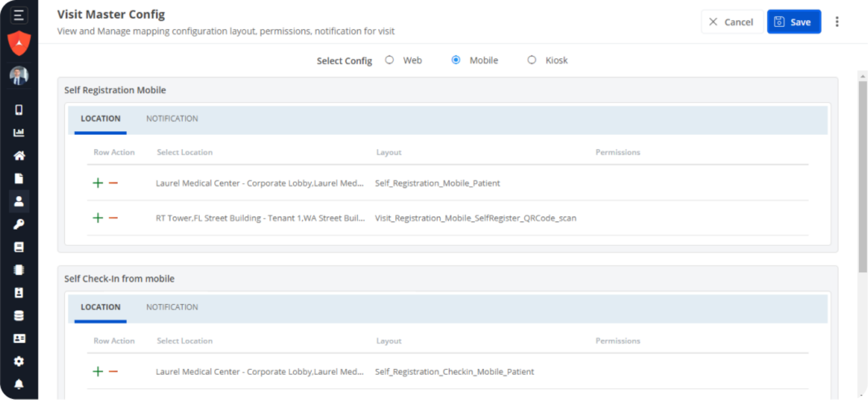This screenshot has height=400, width=868.
Task: Open the key access sidebar icon
Action: click(x=19, y=224)
